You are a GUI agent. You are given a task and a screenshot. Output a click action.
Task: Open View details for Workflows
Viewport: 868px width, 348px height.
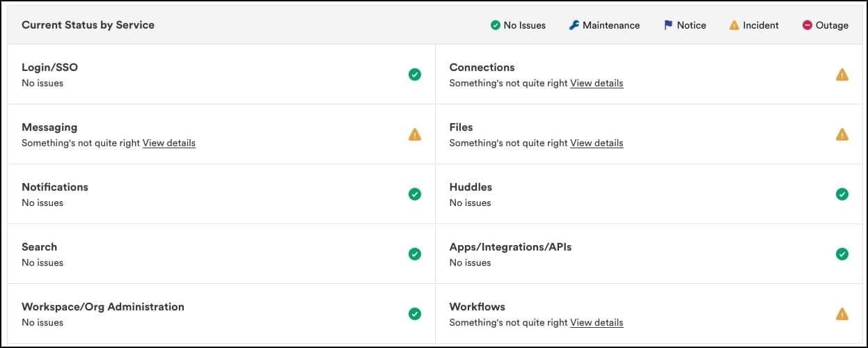pos(597,322)
